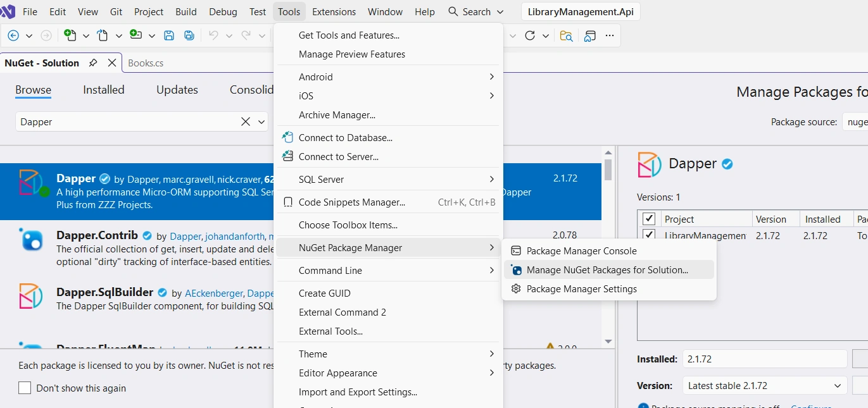Click the Dapper.Contrib package icon

[x=31, y=239]
